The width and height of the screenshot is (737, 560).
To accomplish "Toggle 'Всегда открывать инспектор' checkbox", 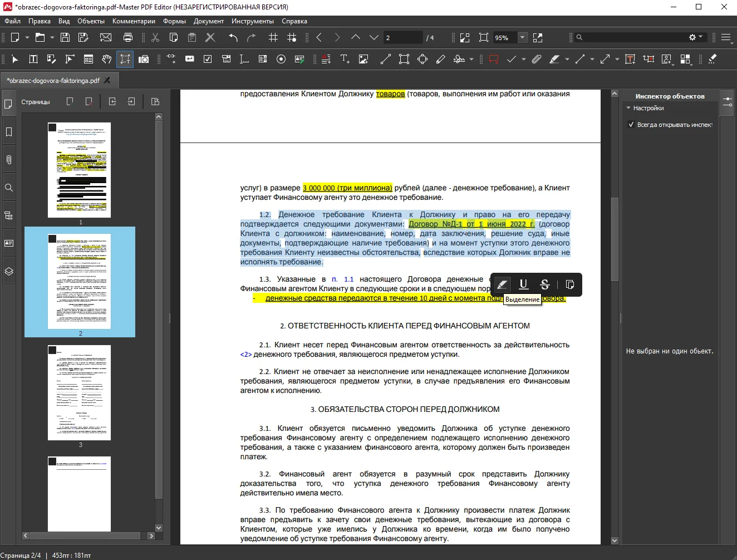I will pyautogui.click(x=631, y=125).
